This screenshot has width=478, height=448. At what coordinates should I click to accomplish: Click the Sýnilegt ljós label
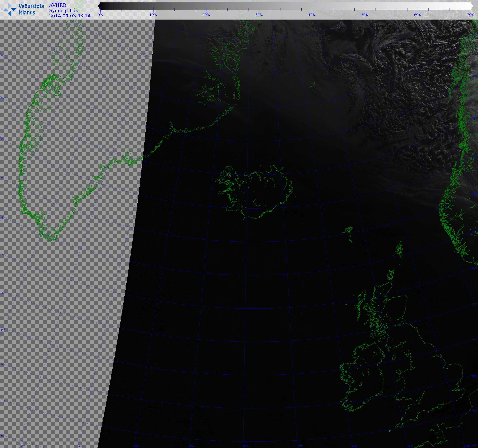pos(63,11)
